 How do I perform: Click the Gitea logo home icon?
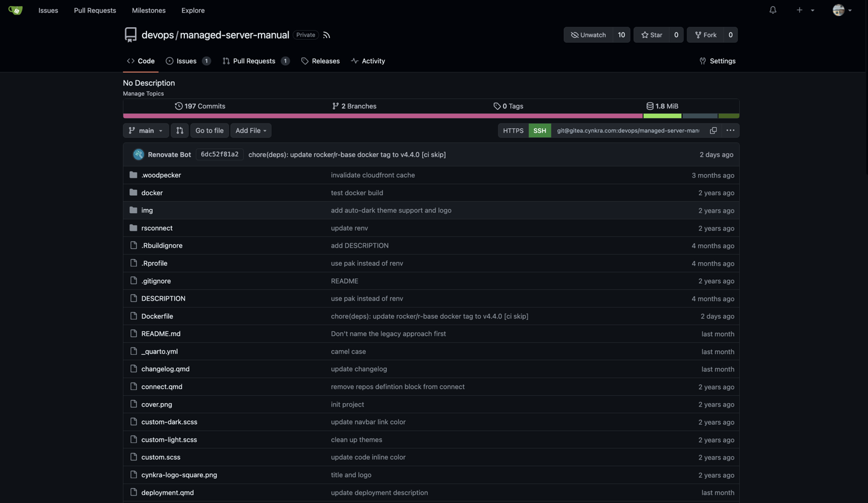[15, 10]
